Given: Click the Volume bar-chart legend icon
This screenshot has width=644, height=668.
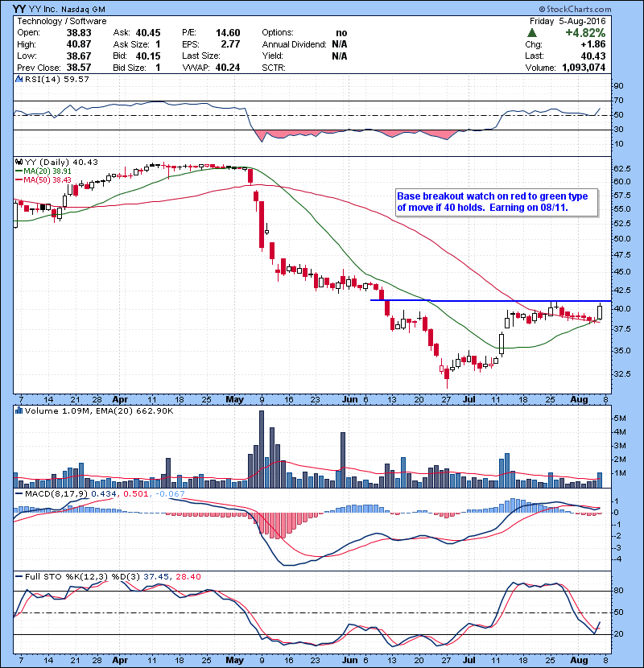Looking at the screenshot, I should click(19, 410).
